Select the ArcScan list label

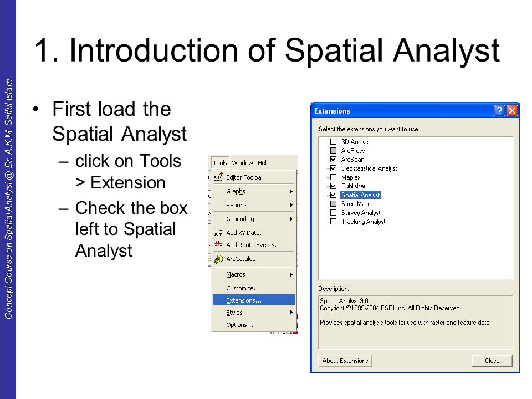click(352, 159)
